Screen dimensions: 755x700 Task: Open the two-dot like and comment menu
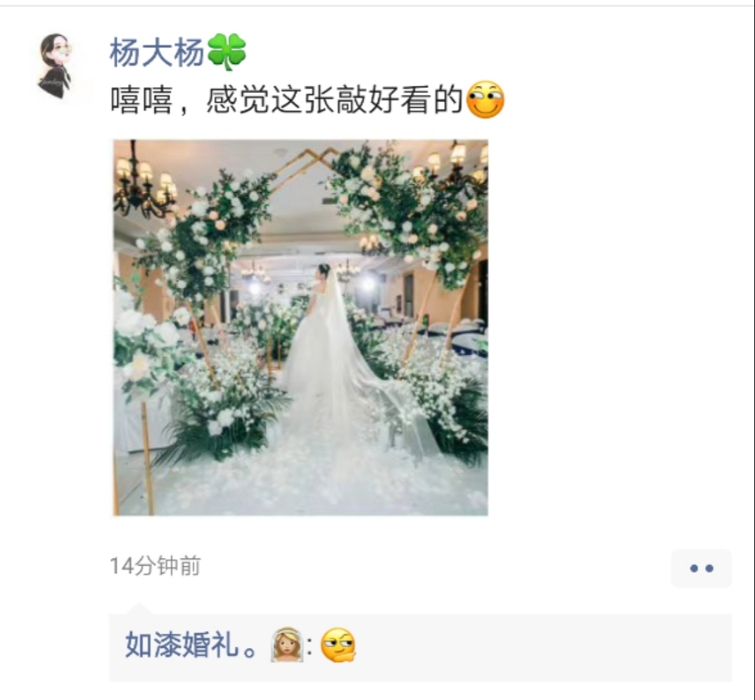(x=701, y=568)
